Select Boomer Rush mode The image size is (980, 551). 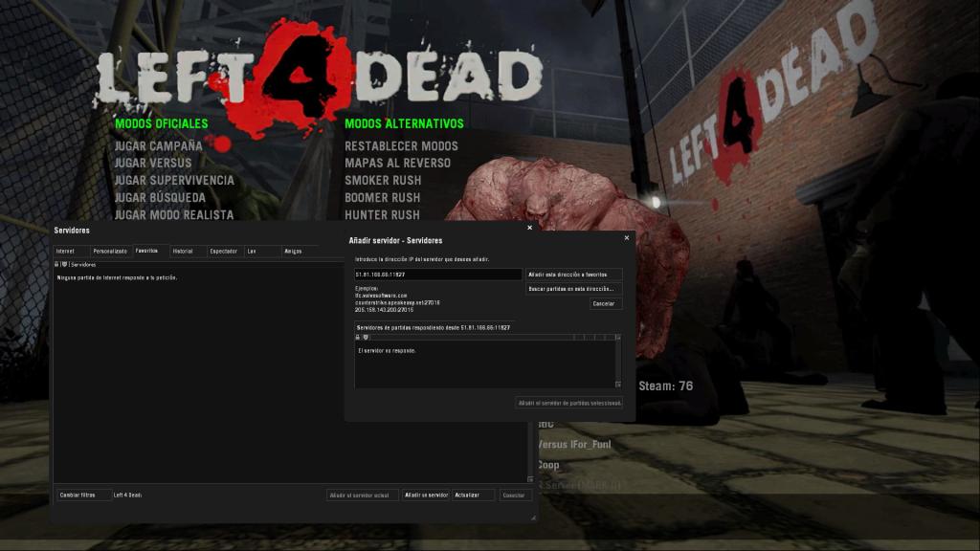(x=383, y=197)
